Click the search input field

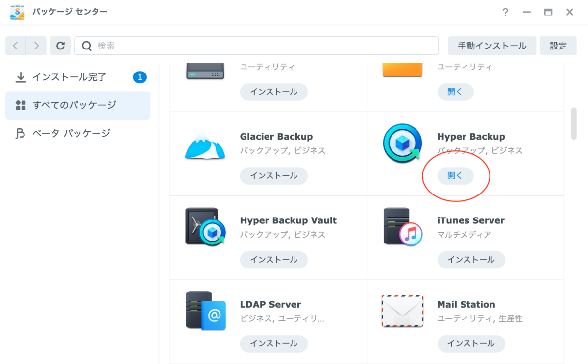(x=257, y=46)
